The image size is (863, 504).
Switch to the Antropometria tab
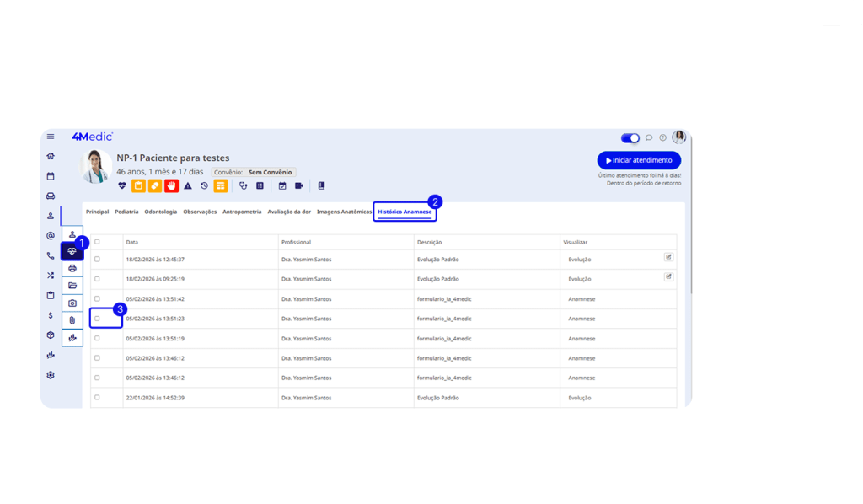[x=242, y=212]
